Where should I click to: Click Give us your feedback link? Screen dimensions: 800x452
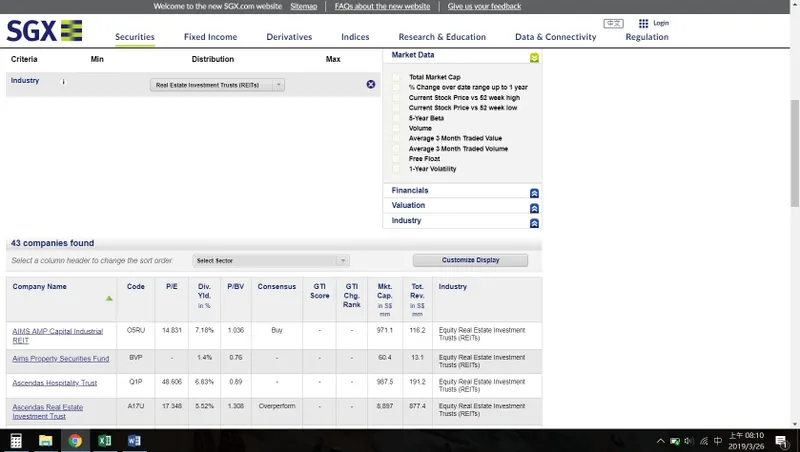484,6
